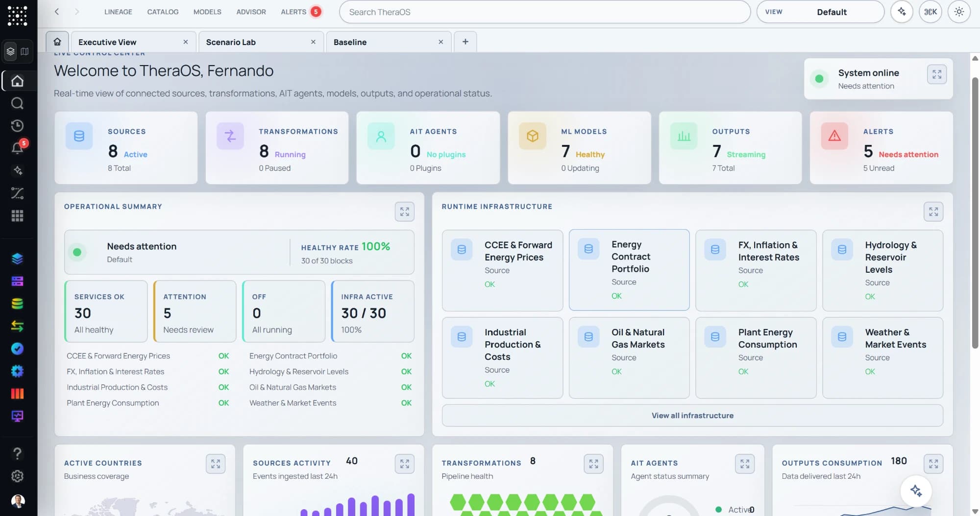
Task: Add a new tab with plus button
Action: point(465,42)
